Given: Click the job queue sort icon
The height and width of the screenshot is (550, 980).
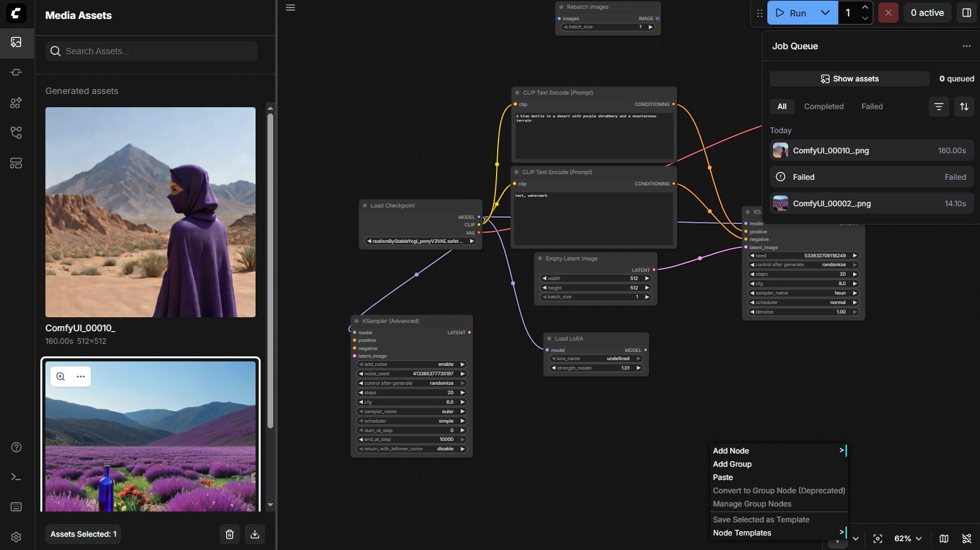Looking at the screenshot, I should tap(964, 107).
